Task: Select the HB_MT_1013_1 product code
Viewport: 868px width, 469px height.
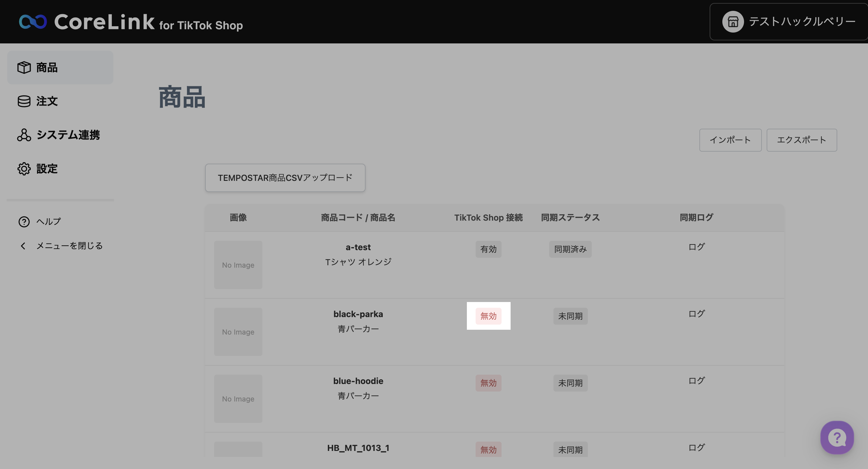Action: click(358, 448)
